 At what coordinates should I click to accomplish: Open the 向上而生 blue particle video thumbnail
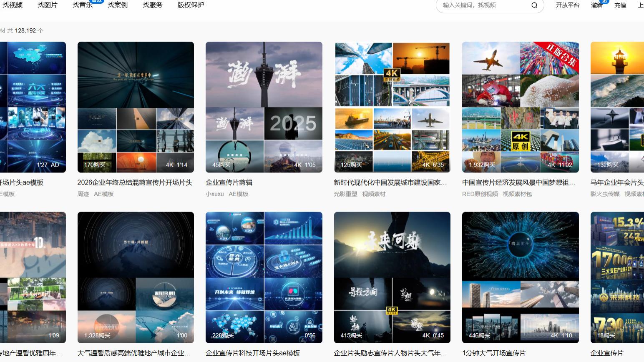[x=521, y=277]
